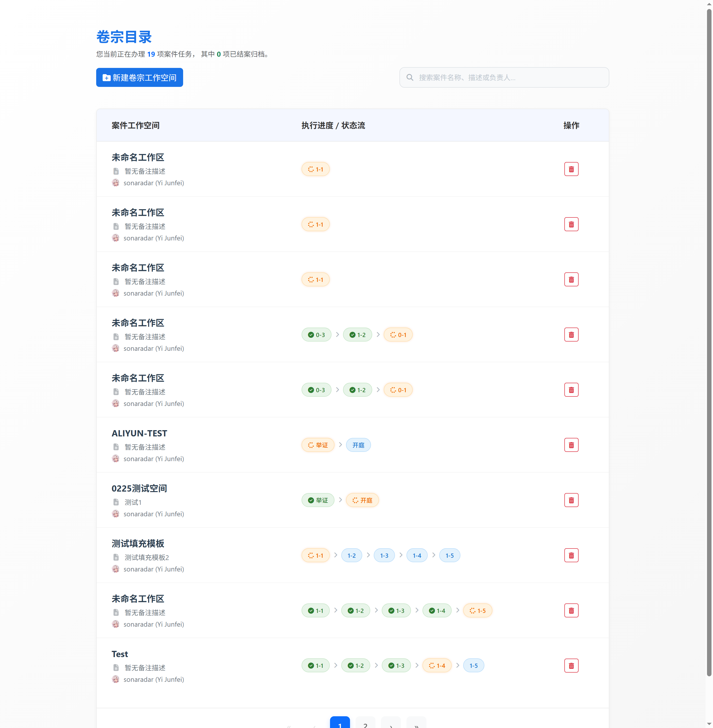Click the trash icon beside 0225测试空间

click(x=571, y=500)
